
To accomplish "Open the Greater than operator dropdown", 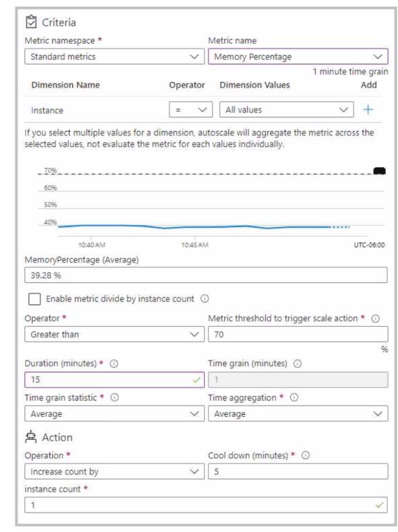I will click(115, 335).
